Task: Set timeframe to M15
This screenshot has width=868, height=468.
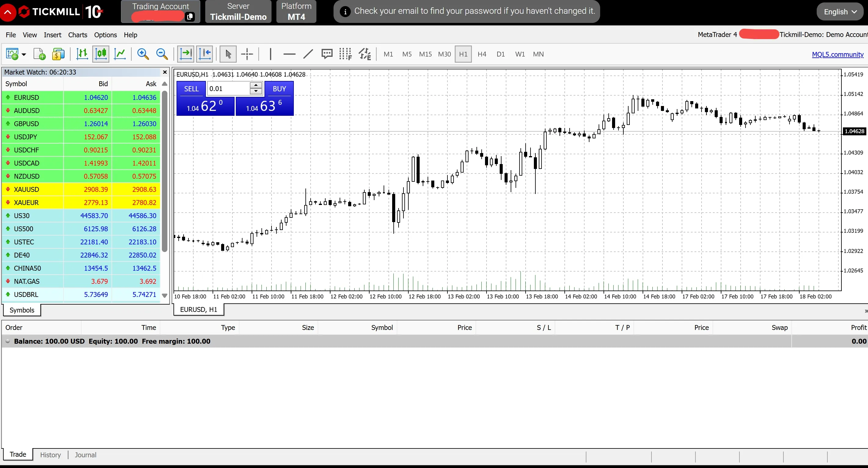Action: pos(425,54)
